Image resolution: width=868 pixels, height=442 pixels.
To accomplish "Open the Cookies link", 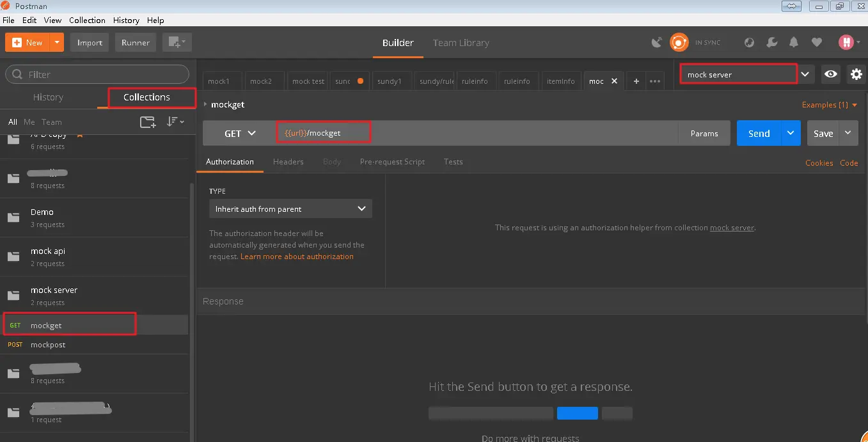I will [819, 163].
